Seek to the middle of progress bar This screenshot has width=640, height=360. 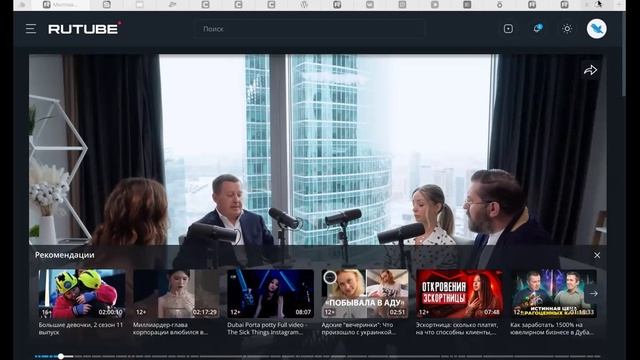(x=318, y=356)
